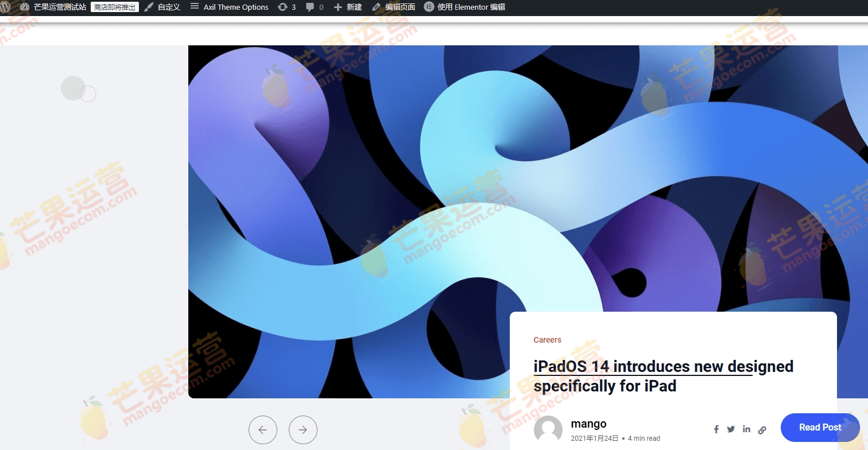Click the 商店即将推出 badge

[x=115, y=7]
